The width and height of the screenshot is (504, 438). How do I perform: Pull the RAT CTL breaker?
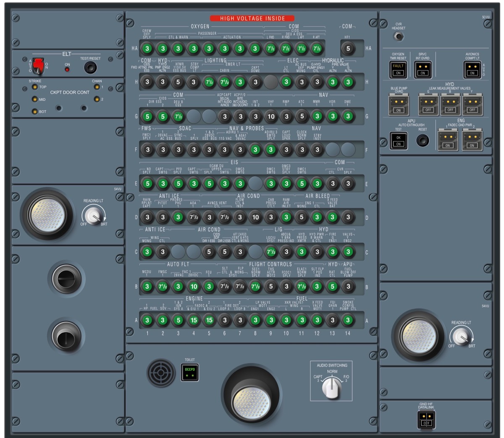click(x=333, y=287)
